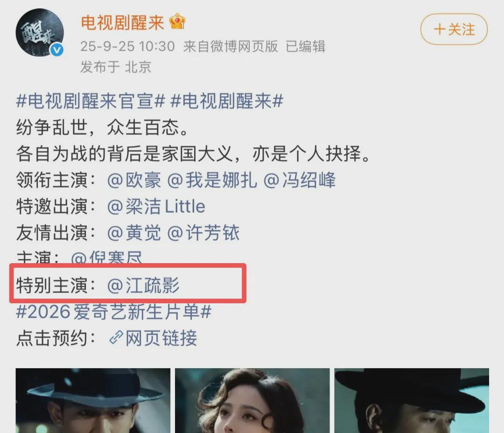Open mention @许芳铱
This screenshot has width=504, height=433.
click(203, 233)
